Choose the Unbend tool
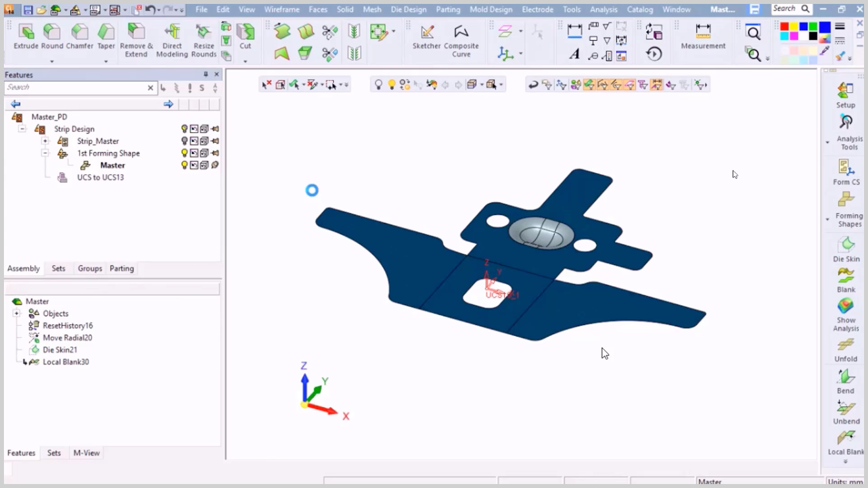Viewport: 868px width, 488px height. pos(846,412)
